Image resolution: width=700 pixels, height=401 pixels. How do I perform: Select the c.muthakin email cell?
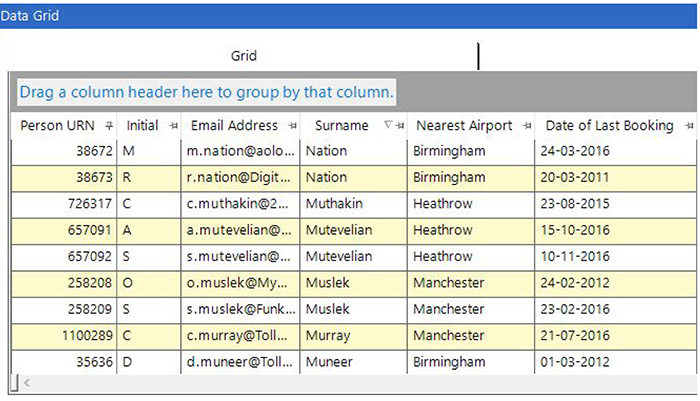tap(239, 204)
